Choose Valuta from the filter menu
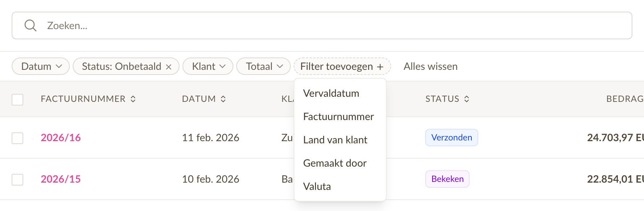This screenshot has height=211, width=644. pyautogui.click(x=340, y=186)
